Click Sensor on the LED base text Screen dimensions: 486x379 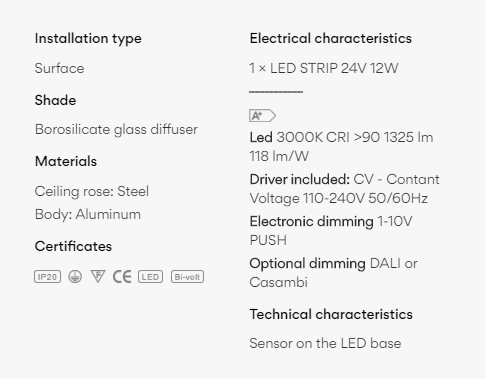(325, 343)
